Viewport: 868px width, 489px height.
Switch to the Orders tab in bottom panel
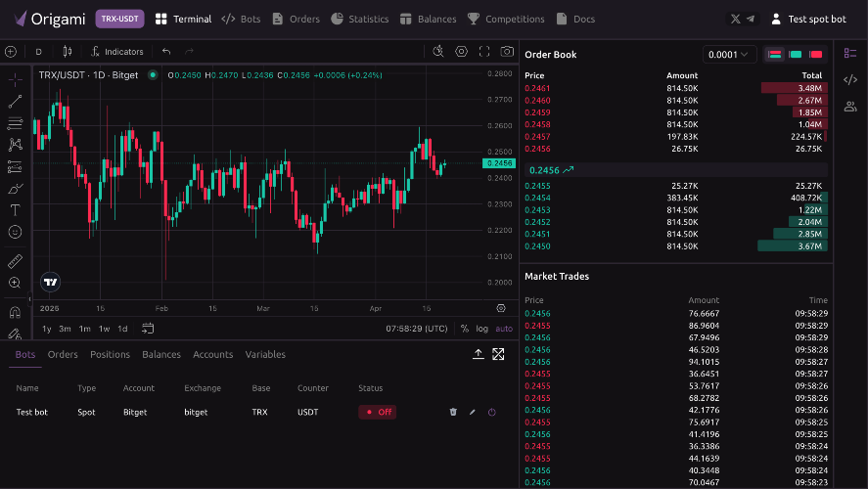tap(63, 355)
